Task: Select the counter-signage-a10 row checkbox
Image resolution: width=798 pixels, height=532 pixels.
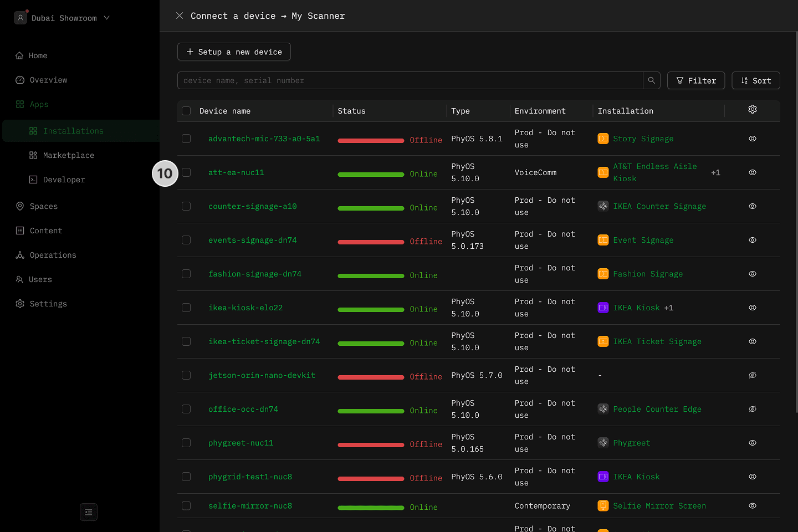Action: [x=186, y=206]
